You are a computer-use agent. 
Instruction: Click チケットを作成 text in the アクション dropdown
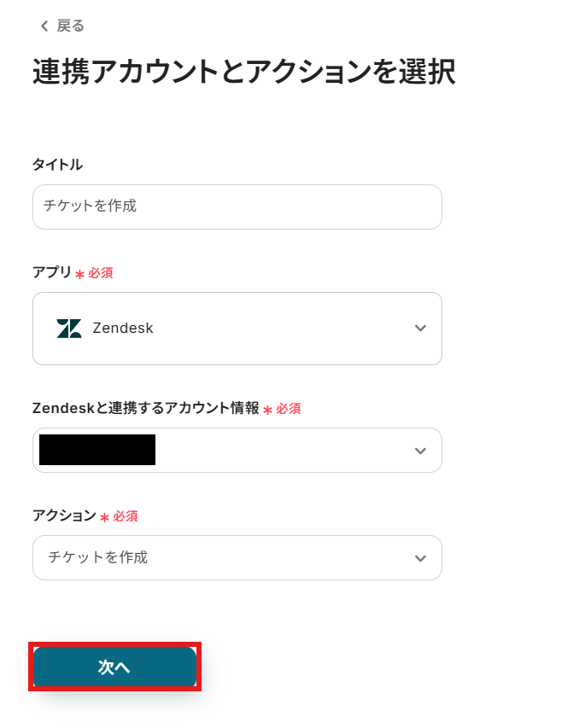[98, 558]
